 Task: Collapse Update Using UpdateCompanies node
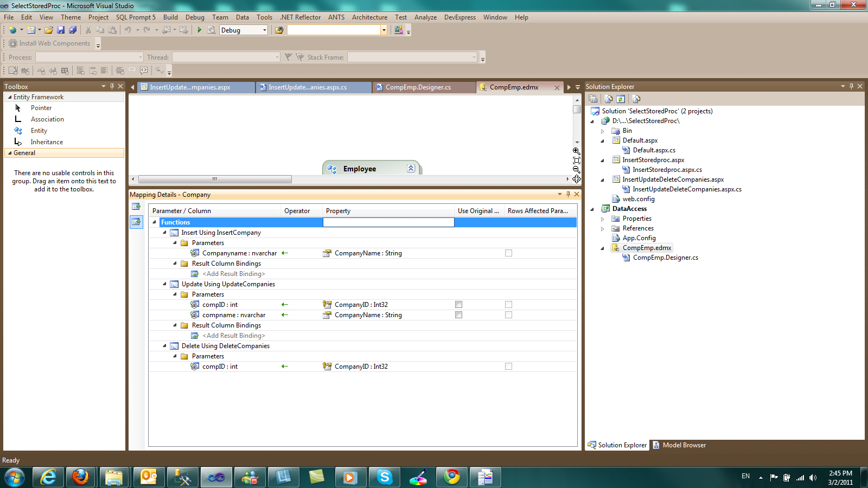[x=165, y=284]
